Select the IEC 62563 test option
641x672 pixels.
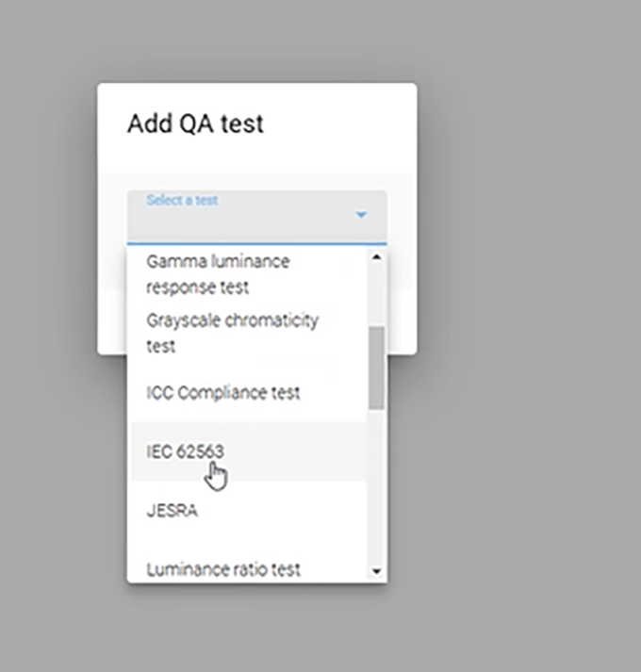[186, 451]
